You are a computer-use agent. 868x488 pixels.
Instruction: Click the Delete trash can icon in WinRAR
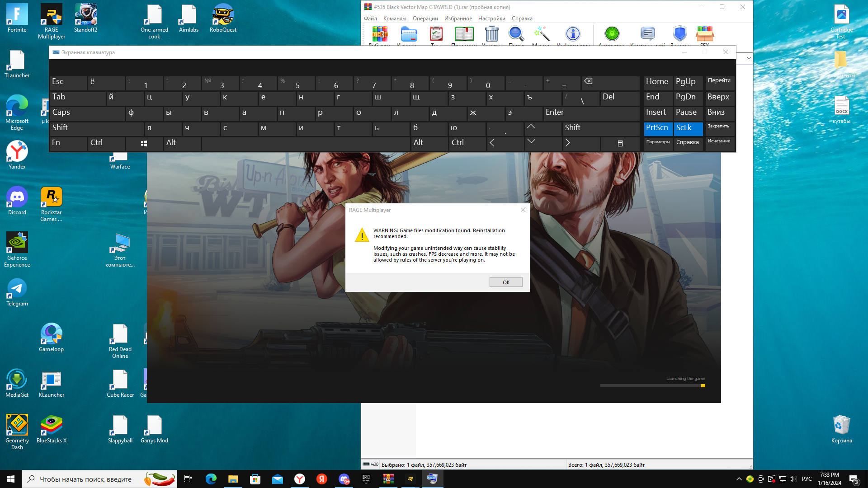coord(491,34)
